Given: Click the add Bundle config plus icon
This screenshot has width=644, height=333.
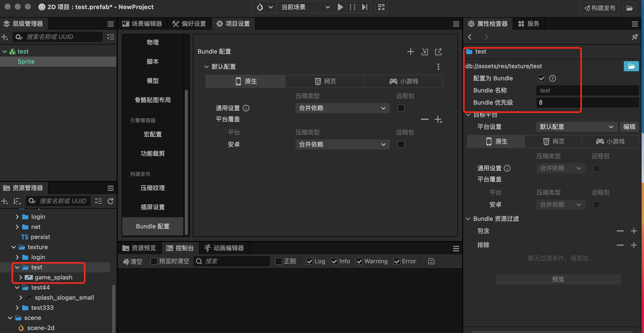Looking at the screenshot, I should coord(410,52).
